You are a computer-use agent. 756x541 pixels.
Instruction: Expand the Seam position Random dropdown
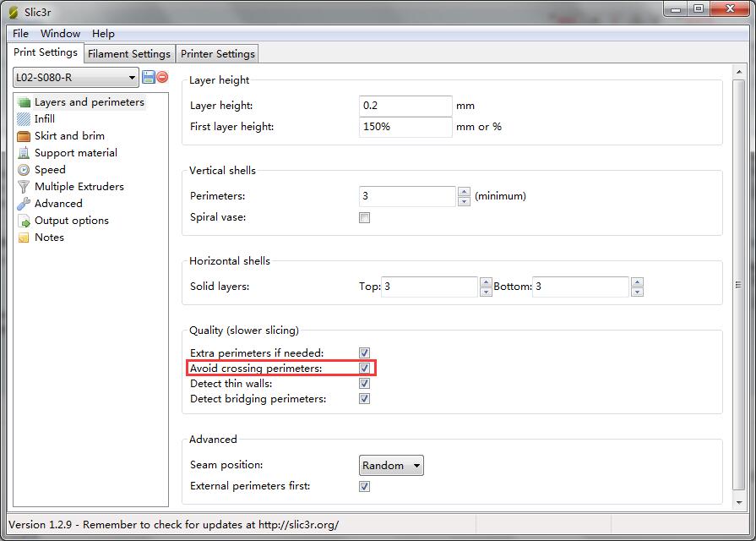[391, 465]
